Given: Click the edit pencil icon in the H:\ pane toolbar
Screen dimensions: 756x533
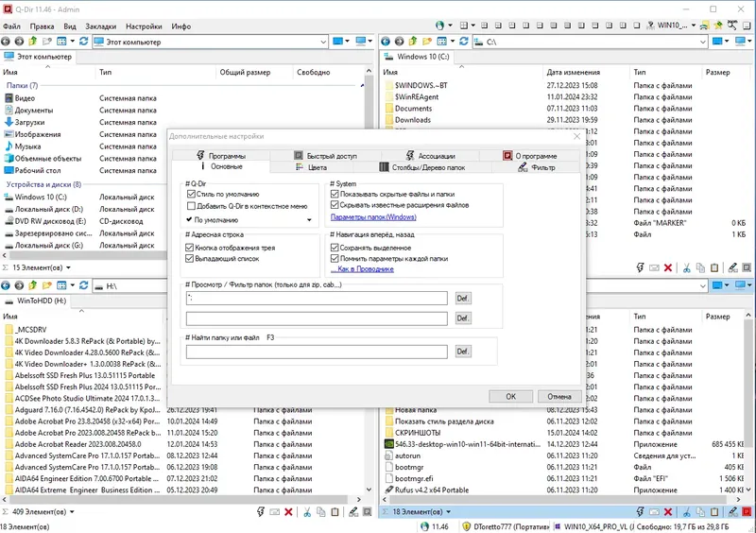Looking at the screenshot, I should pos(353,512).
